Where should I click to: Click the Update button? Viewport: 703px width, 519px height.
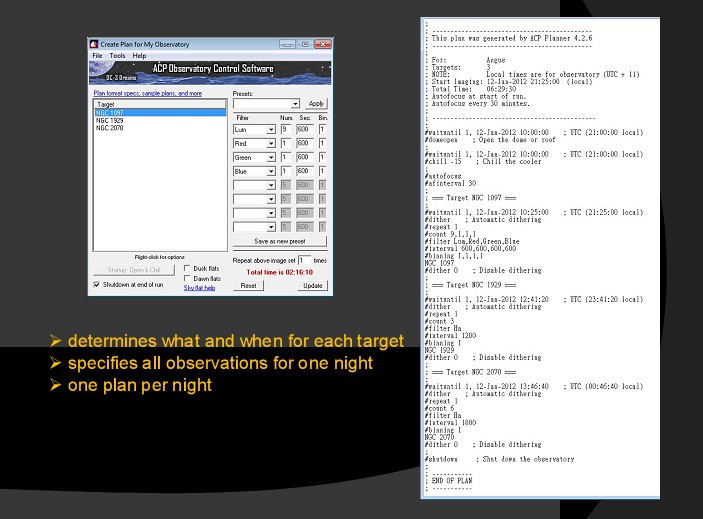click(312, 285)
